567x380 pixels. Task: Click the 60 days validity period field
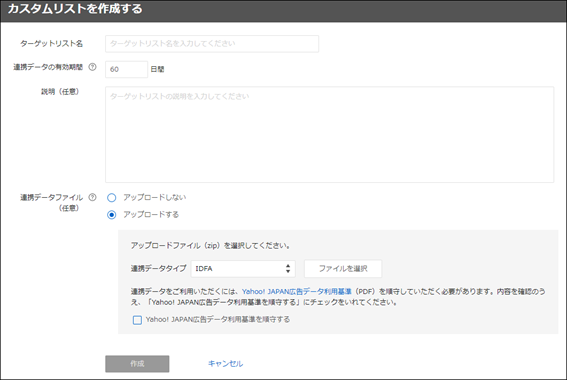pos(126,69)
